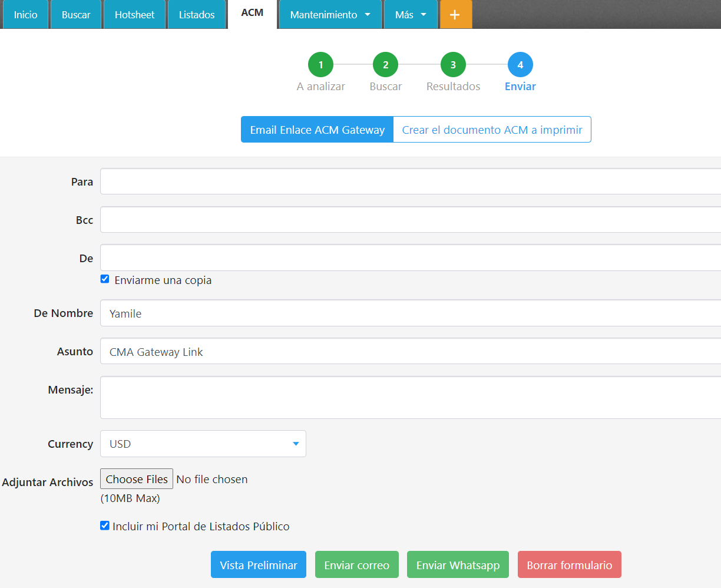Click the Enviar step label

coord(520,87)
